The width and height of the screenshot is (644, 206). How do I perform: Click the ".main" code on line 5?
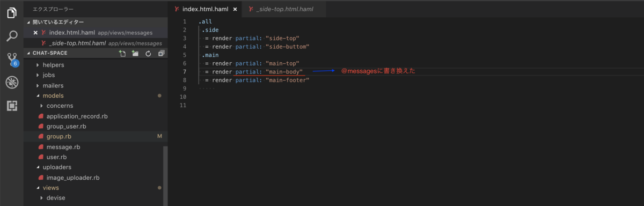[210, 55]
